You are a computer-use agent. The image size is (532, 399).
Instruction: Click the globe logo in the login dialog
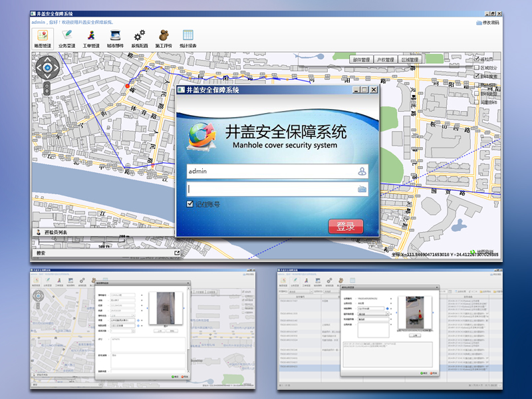coord(202,136)
